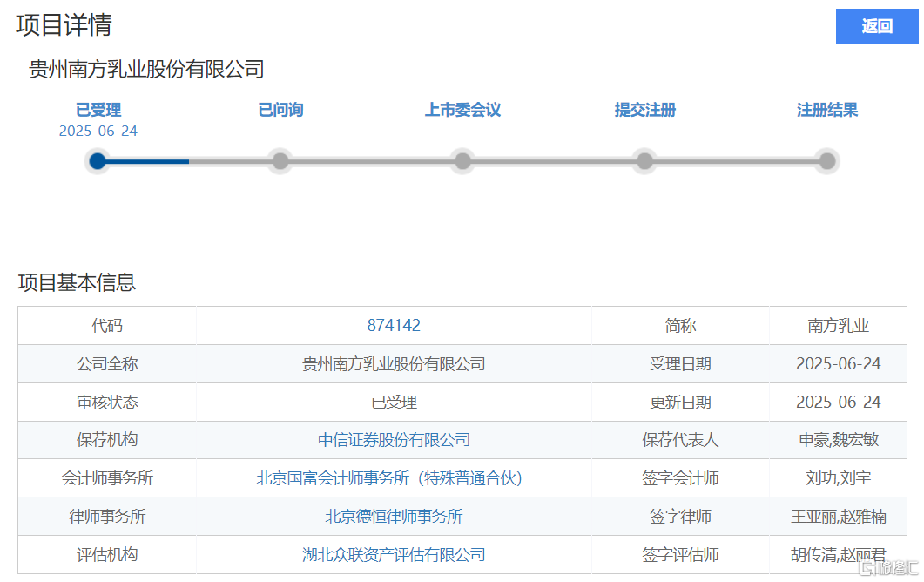Click the 会计师事务所 label cell

point(107,478)
